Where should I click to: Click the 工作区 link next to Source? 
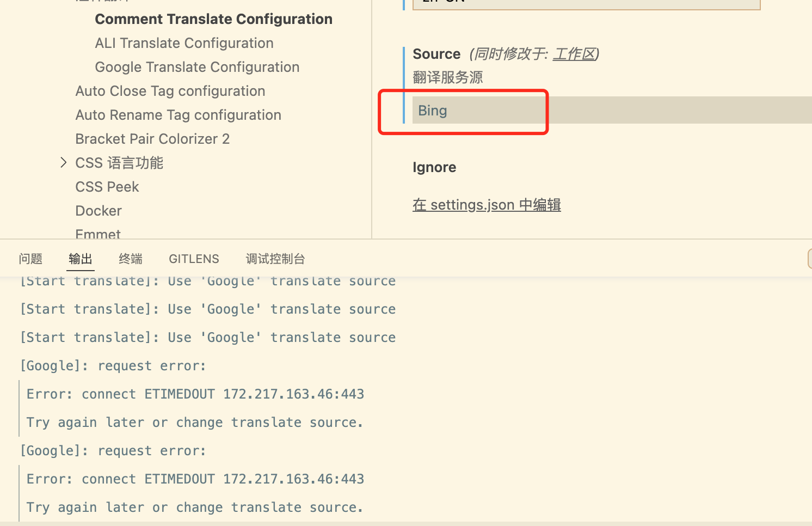coord(574,54)
